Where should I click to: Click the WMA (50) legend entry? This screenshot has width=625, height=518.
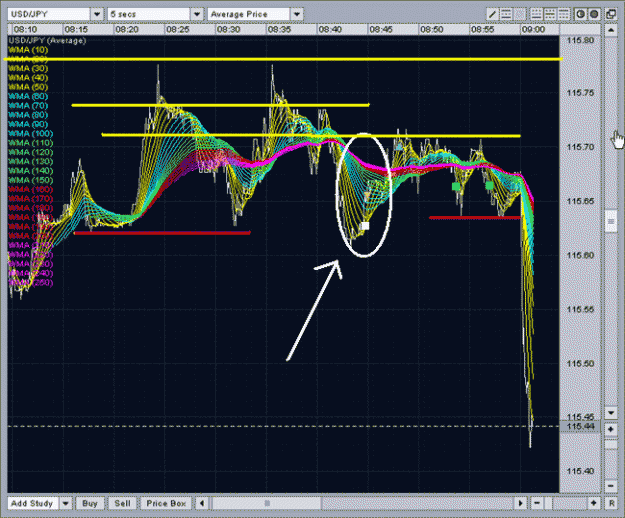(28, 87)
